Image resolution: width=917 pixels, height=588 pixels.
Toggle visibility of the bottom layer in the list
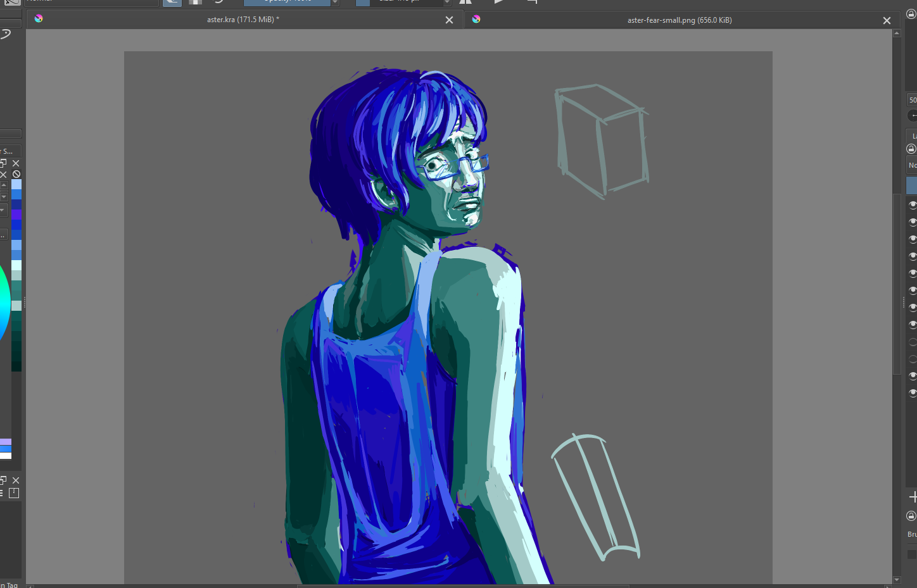click(913, 392)
